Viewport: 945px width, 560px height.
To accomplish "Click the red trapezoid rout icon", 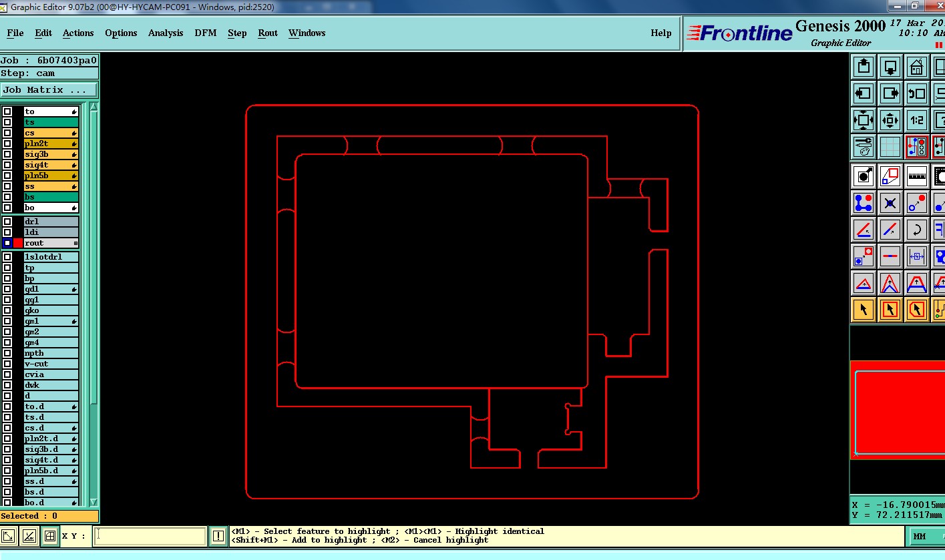I will (917, 283).
